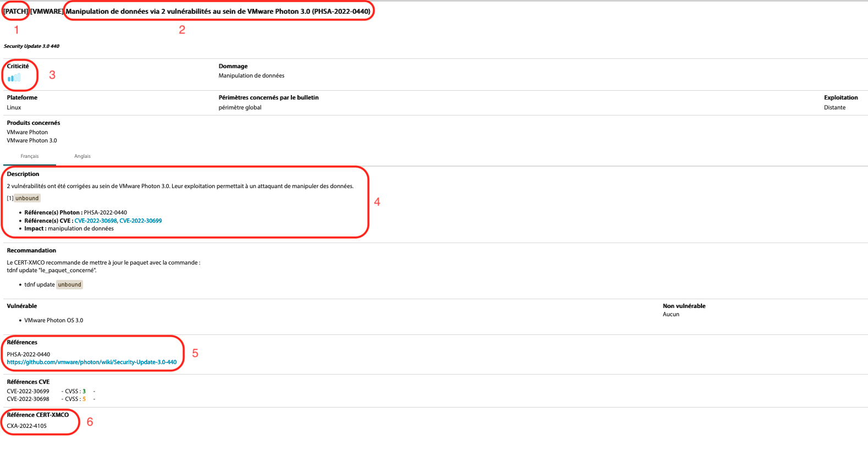Click the Distante value under Exploitation

pos(834,107)
